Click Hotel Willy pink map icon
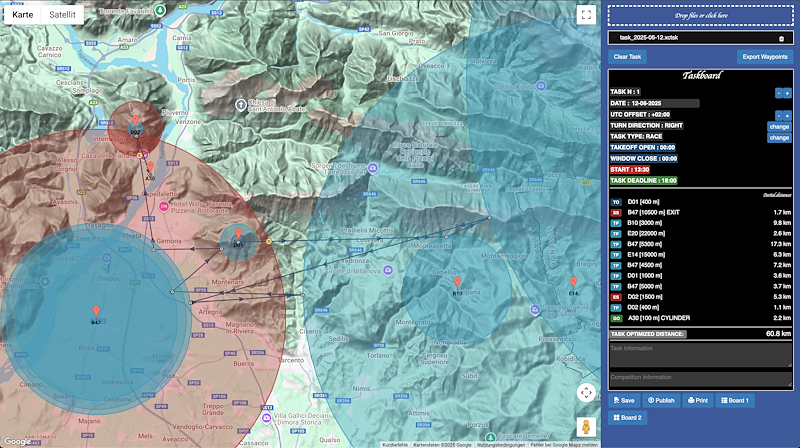Image resolution: width=800 pixels, height=448 pixels. pos(164,206)
